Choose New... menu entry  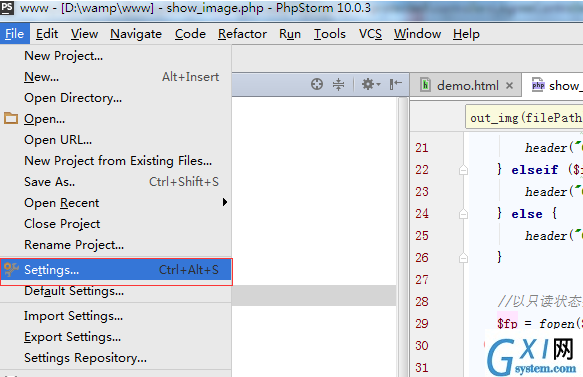pyautogui.click(x=116, y=77)
